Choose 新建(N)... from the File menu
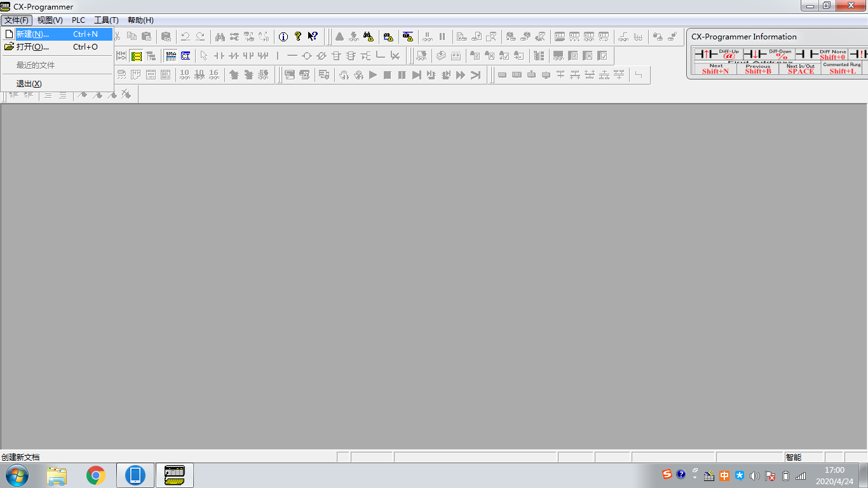 [x=57, y=34]
